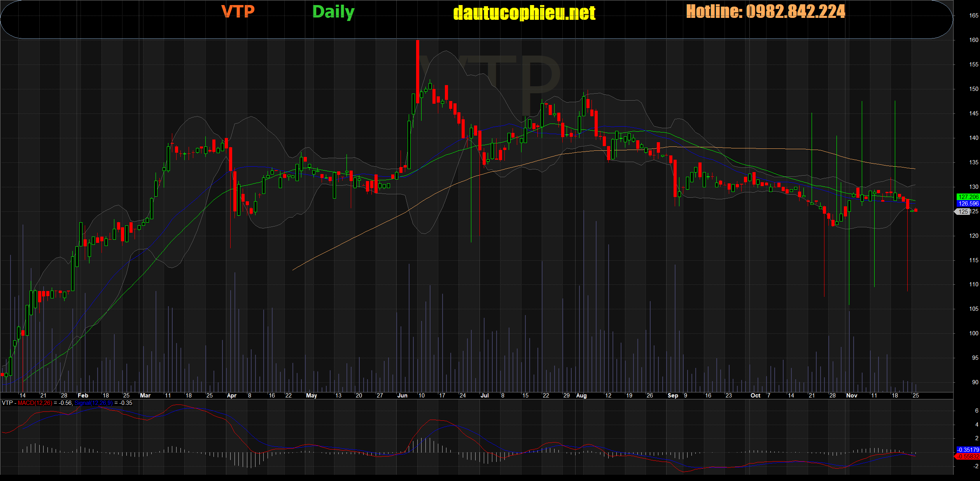Click the 155 price axis label
The width and height of the screenshot is (980, 481).
click(974, 64)
